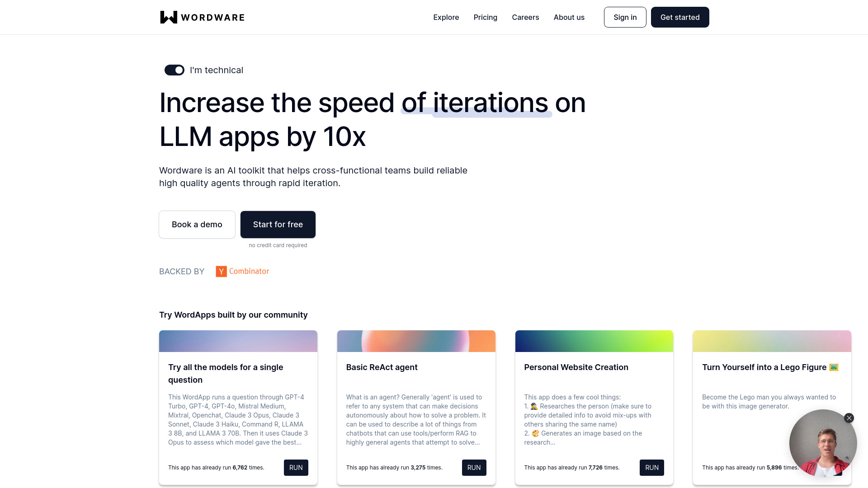Click the About us navigation link

tap(569, 17)
